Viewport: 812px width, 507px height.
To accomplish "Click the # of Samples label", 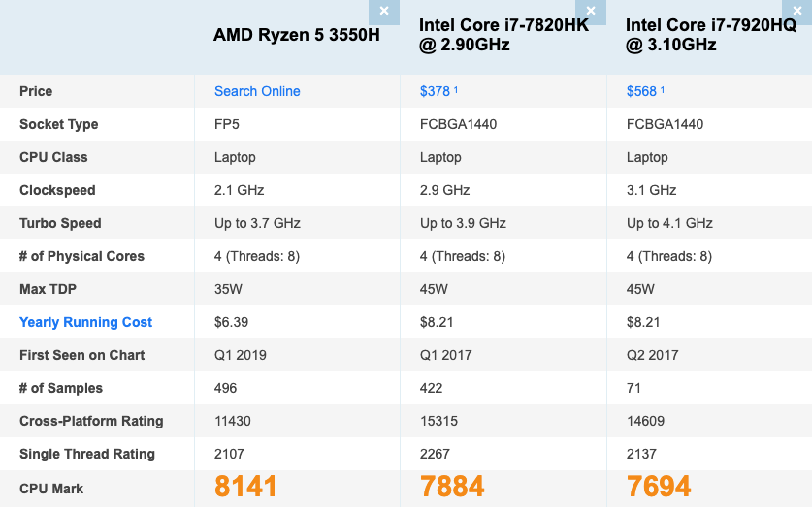I will click(x=60, y=388).
